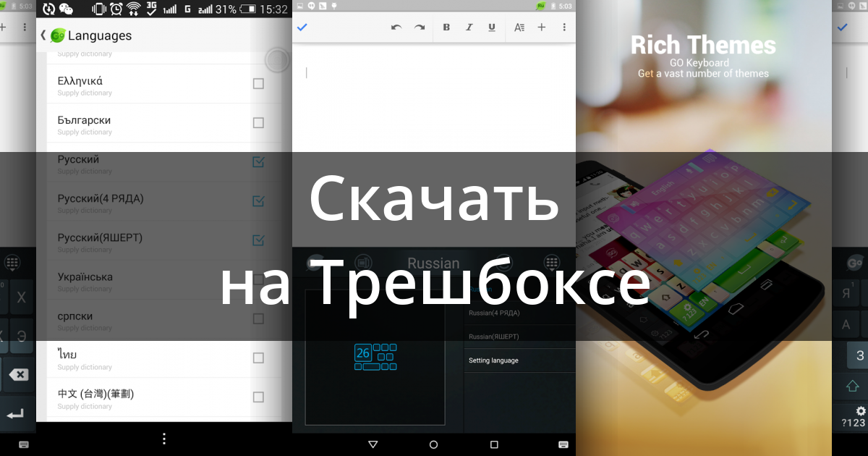This screenshot has width=868, height=456.
Task: Tap the back chevron beside Languages title
Action: pos(43,35)
